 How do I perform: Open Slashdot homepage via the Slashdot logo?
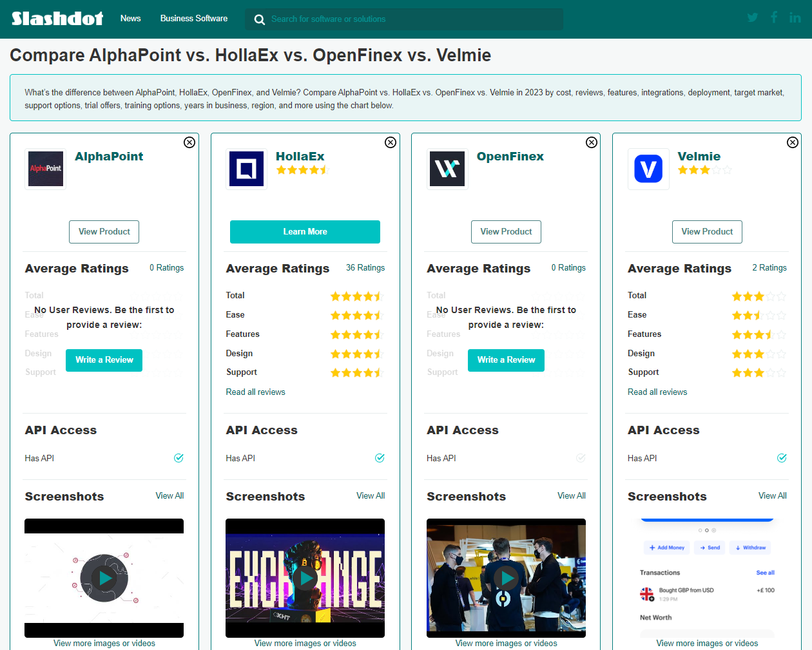57,18
